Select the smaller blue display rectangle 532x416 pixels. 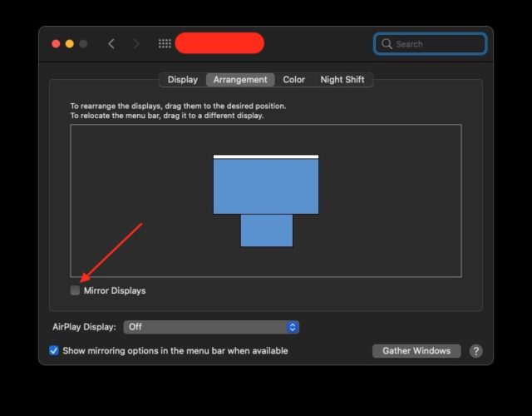pos(267,230)
